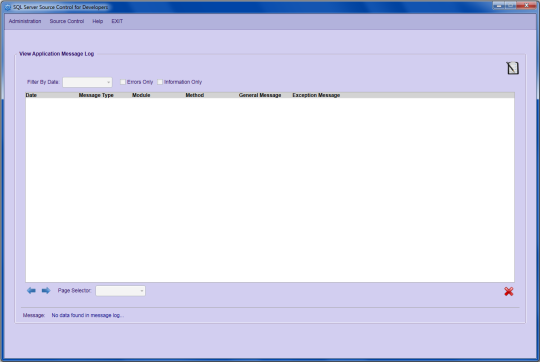This screenshot has height=362, width=540.
Task: Open the Filter By Date dropdown
Action: (87, 82)
